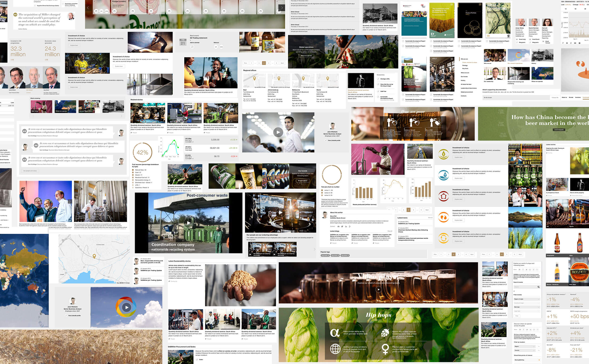Viewport: 589px width, 364px height.
Task: Click the 'Choose file' button
Action: [x=555, y=98]
